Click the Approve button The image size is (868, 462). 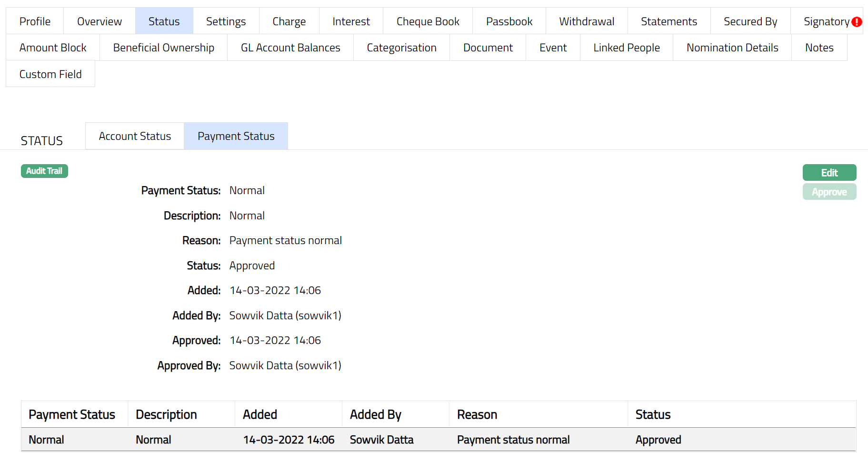tap(829, 192)
